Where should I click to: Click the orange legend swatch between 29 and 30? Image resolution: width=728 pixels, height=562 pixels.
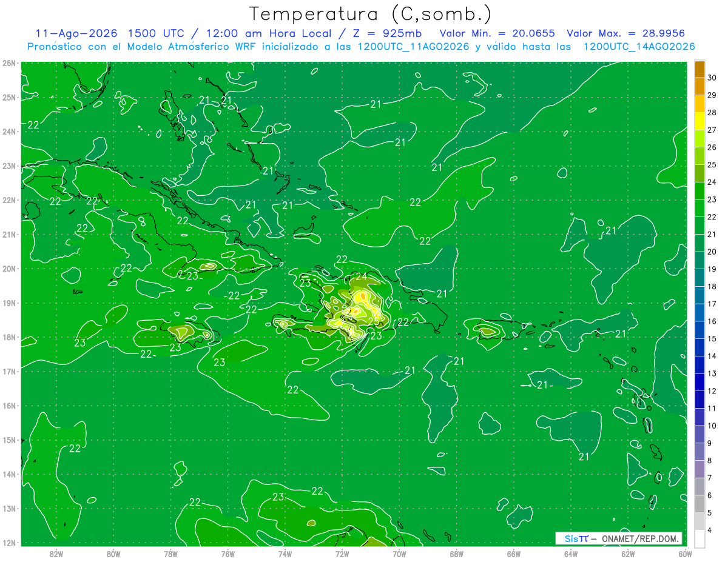pyautogui.click(x=699, y=86)
